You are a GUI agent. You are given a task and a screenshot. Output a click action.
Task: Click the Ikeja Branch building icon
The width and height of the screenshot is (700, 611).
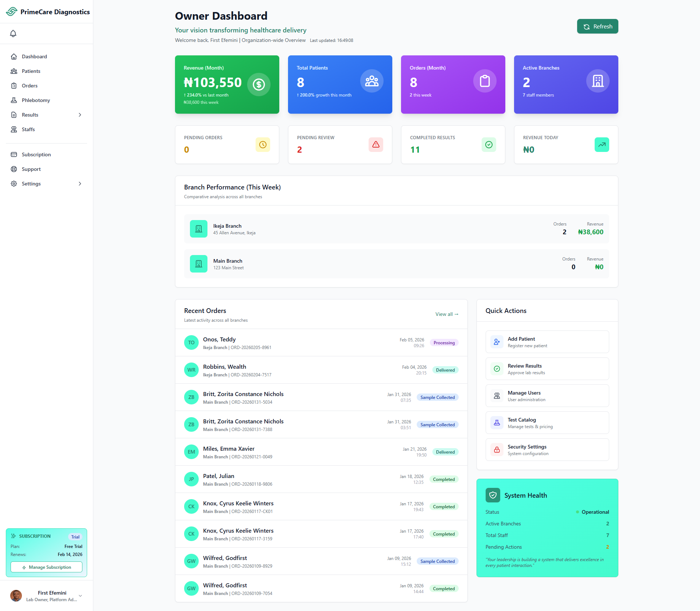pos(199,229)
